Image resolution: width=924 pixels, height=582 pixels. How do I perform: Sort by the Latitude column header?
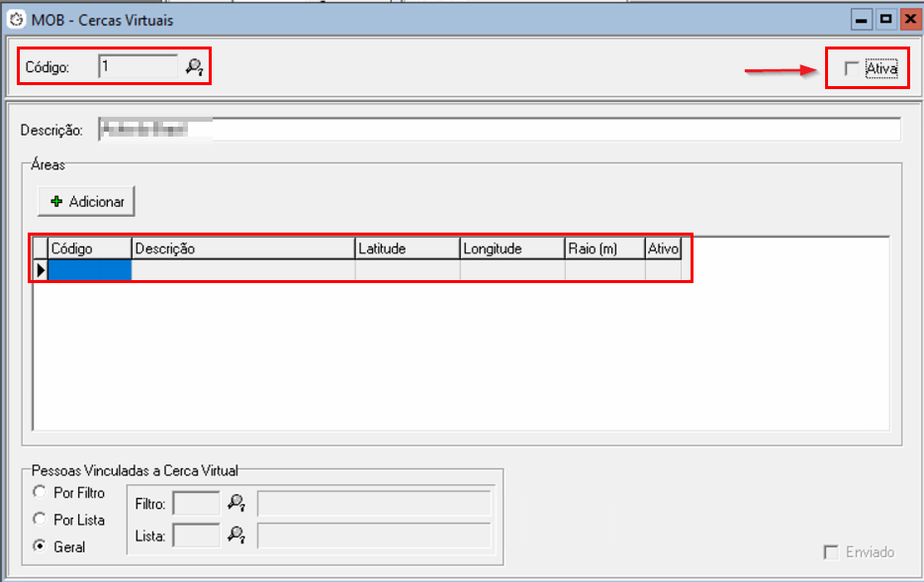tap(407, 248)
